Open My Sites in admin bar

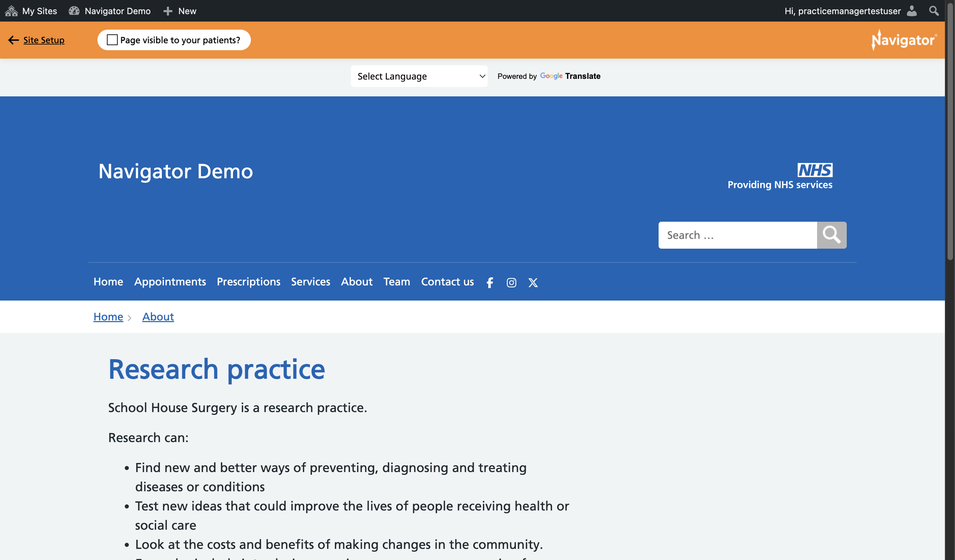tap(40, 11)
